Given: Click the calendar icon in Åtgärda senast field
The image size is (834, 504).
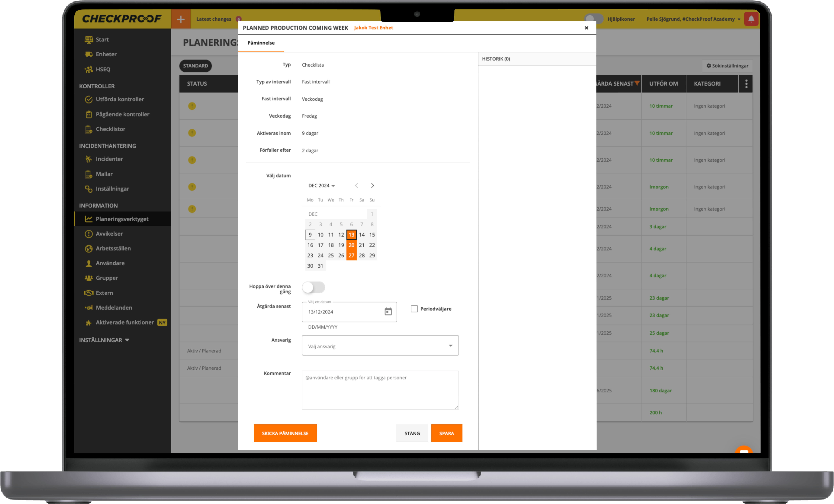Looking at the screenshot, I should (x=388, y=312).
